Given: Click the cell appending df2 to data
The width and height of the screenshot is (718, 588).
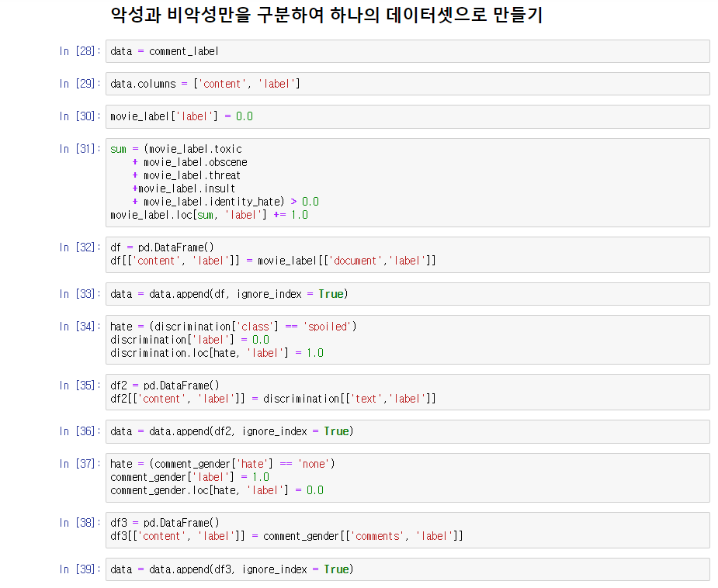Looking at the screenshot, I should tap(408, 431).
